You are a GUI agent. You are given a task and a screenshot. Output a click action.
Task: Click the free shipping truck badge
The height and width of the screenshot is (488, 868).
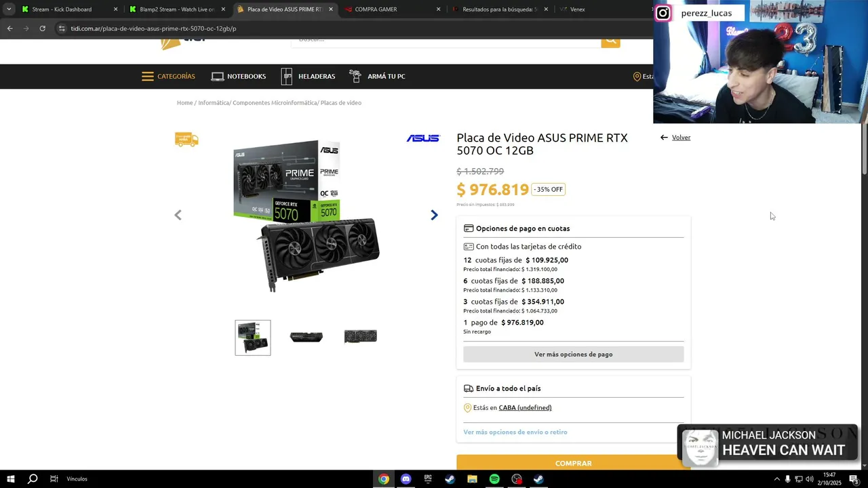[x=186, y=140]
